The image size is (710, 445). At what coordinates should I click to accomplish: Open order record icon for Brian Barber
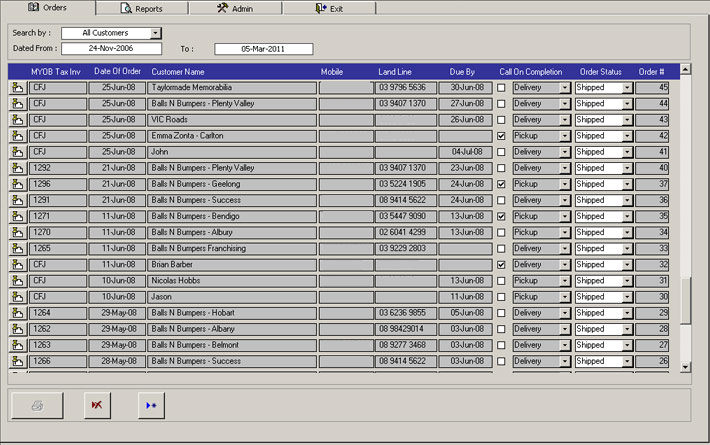coord(18,265)
